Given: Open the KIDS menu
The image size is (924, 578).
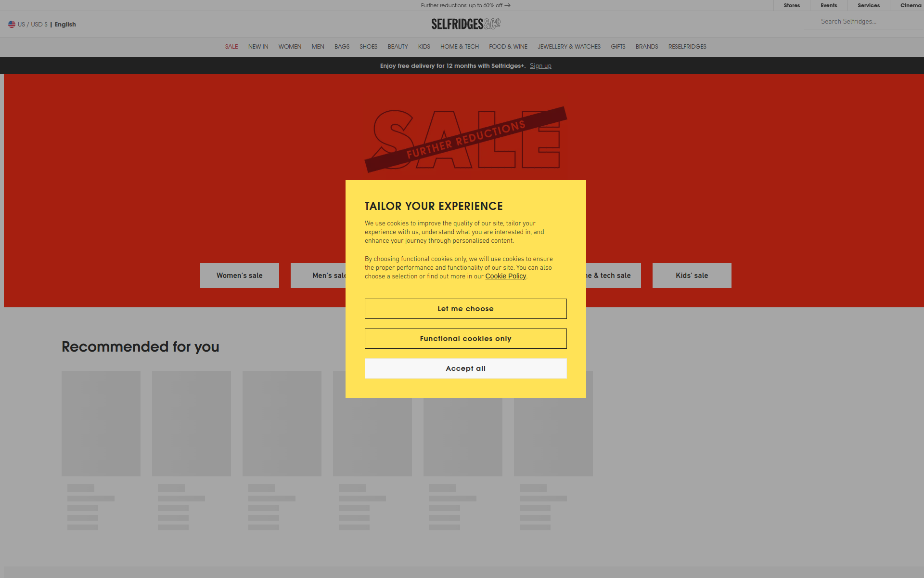Looking at the screenshot, I should (x=424, y=47).
